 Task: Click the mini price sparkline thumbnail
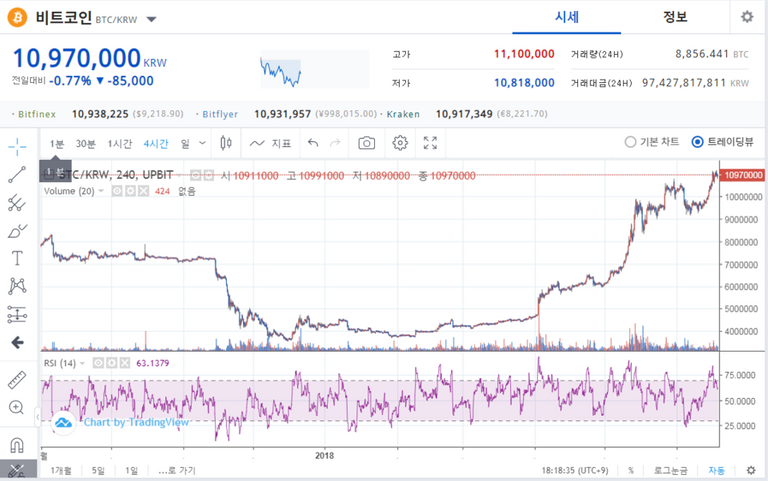pos(314,69)
